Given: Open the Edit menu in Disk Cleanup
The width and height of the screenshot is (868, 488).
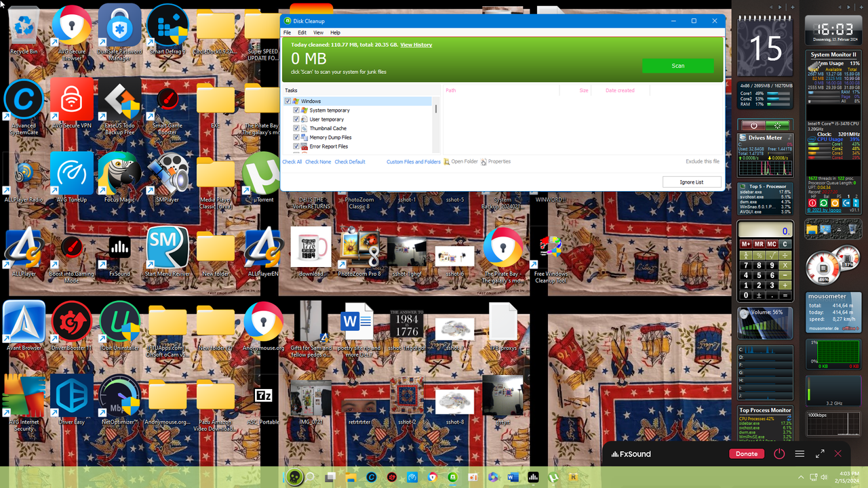Looking at the screenshot, I should (x=302, y=33).
